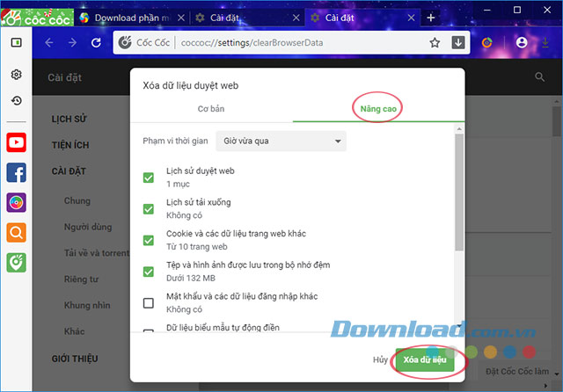Go forward to next page
Screen dimensions: 563x392
tap(72, 43)
